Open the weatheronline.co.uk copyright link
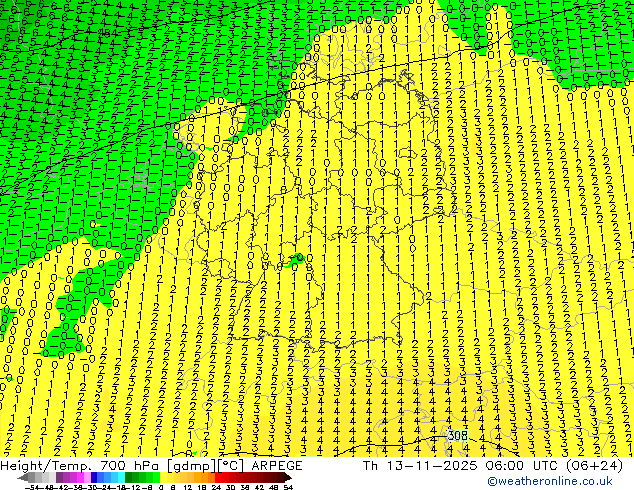The width and height of the screenshot is (634, 490). pos(550,481)
